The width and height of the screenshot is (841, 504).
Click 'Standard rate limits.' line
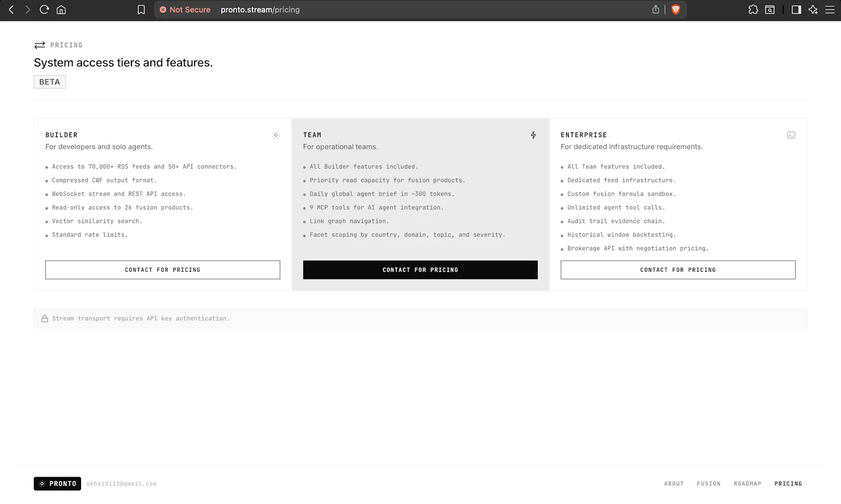click(90, 235)
